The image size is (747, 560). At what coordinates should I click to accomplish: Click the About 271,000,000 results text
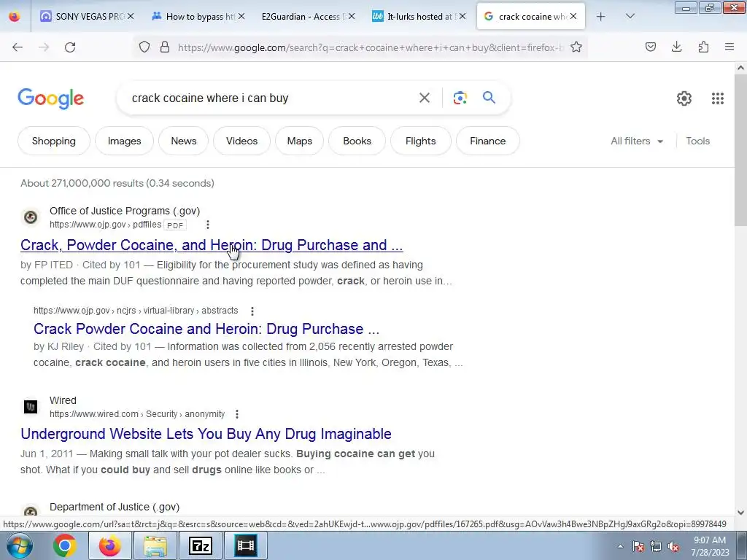(117, 183)
